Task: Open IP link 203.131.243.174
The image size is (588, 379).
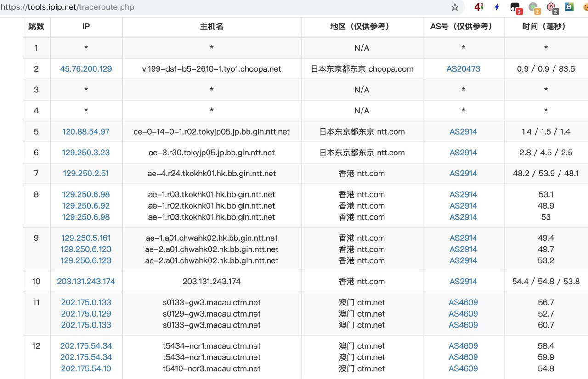Action: click(86, 282)
